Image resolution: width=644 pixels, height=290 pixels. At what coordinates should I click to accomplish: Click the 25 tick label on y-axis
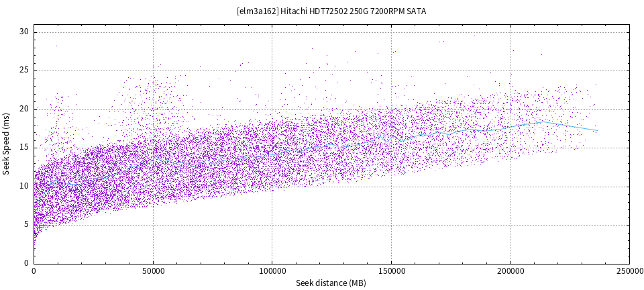coord(24,70)
